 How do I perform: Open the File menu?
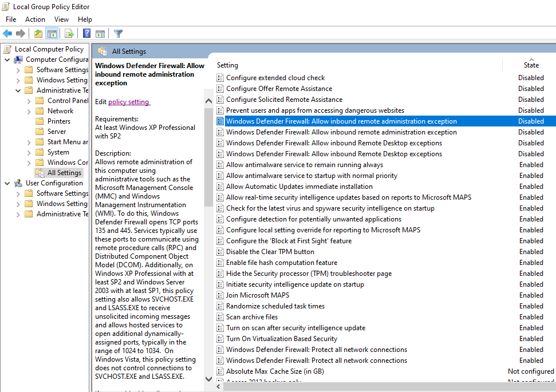[x=11, y=19]
